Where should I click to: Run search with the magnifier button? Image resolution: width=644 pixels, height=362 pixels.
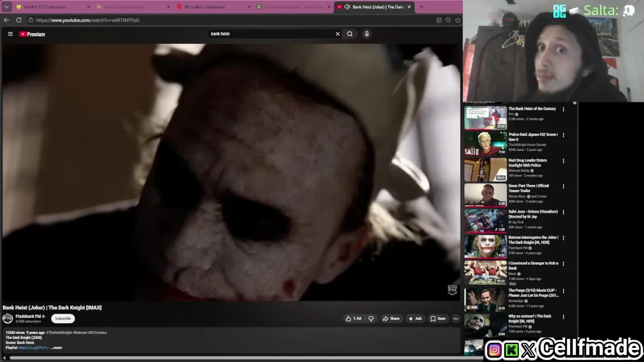[x=350, y=34]
